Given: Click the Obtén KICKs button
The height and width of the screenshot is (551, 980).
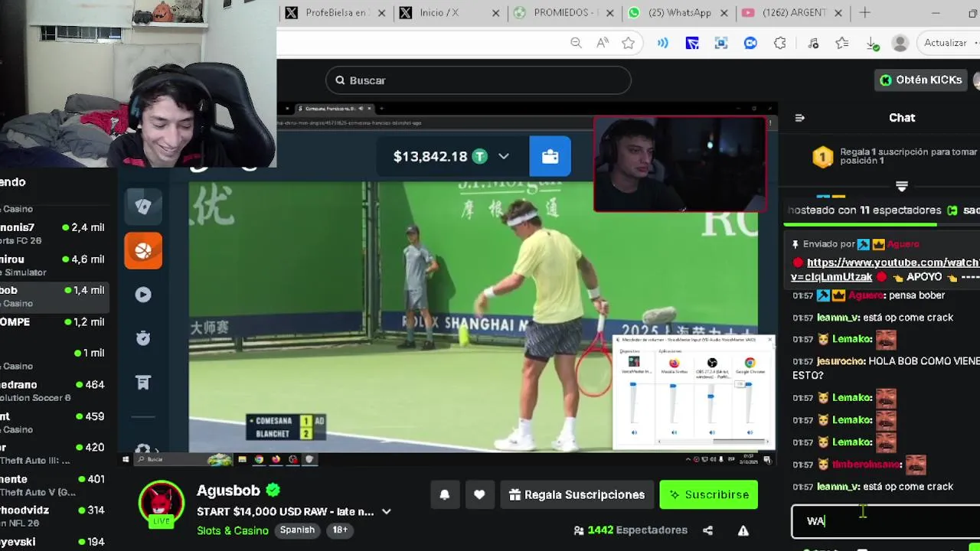Looking at the screenshot, I should [921, 80].
